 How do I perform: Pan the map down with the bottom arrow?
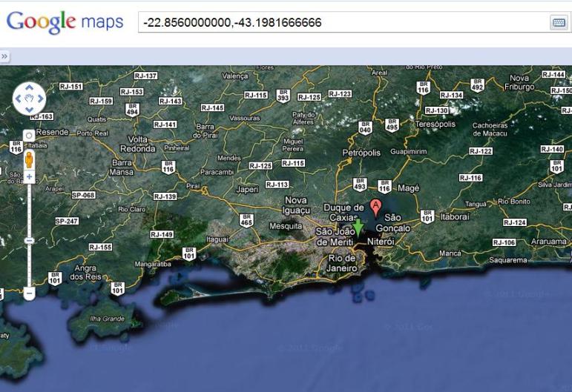point(29,110)
